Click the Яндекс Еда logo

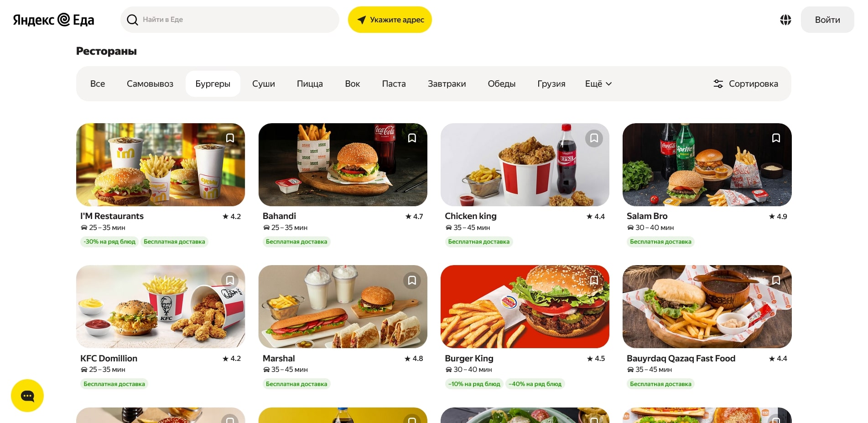pyautogui.click(x=53, y=20)
